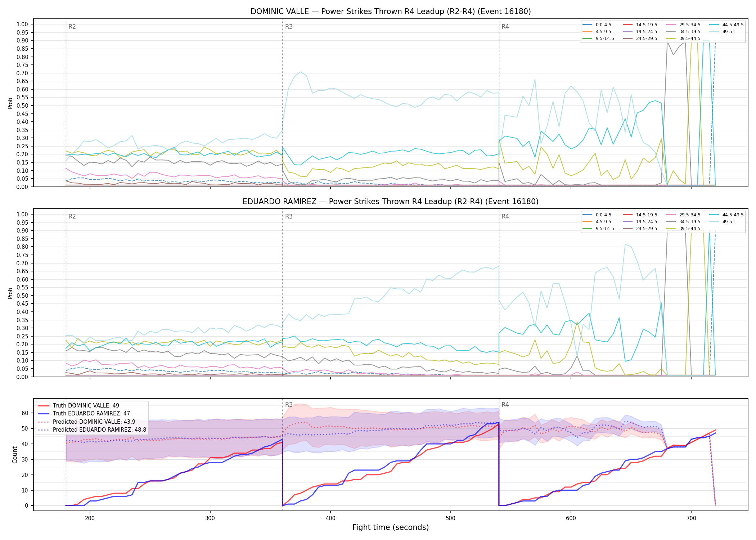Image resolution: width=756 pixels, height=540 pixels.
Task: Select the 44.5-49.5 legend entry in the Eduardo Ramirez chart
Action: click(726, 215)
